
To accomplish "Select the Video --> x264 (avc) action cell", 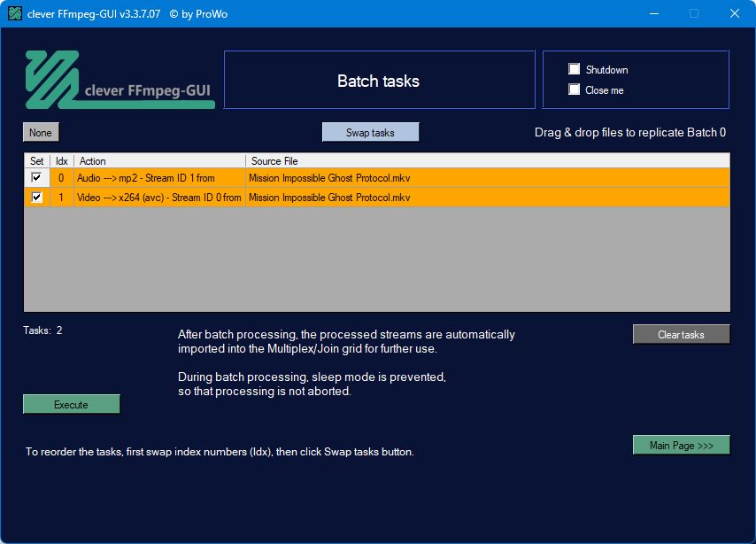I will coord(159,198).
